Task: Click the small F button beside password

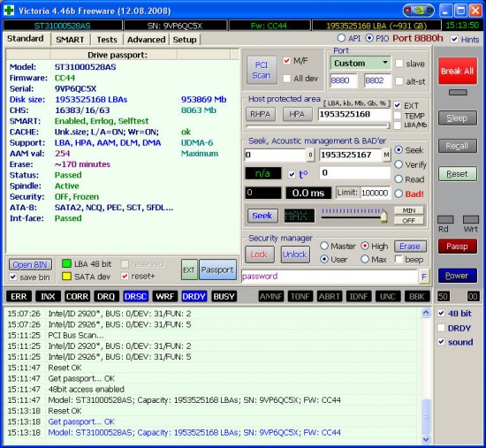Action: tap(424, 277)
